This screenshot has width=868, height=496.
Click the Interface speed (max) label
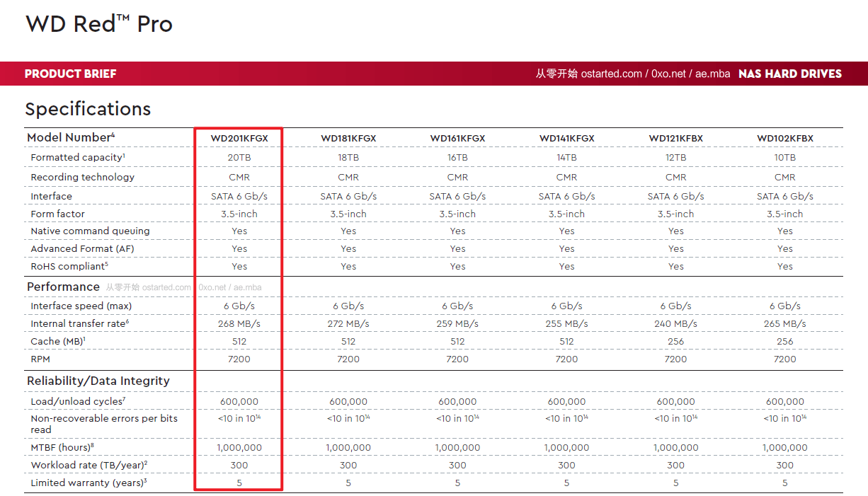[x=81, y=306]
